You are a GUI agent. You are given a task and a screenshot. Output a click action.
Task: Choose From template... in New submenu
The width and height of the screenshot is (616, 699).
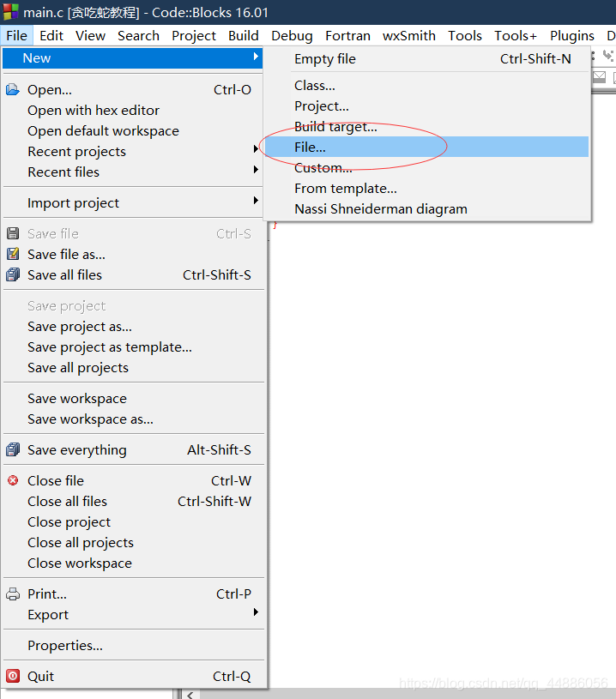click(x=427, y=188)
